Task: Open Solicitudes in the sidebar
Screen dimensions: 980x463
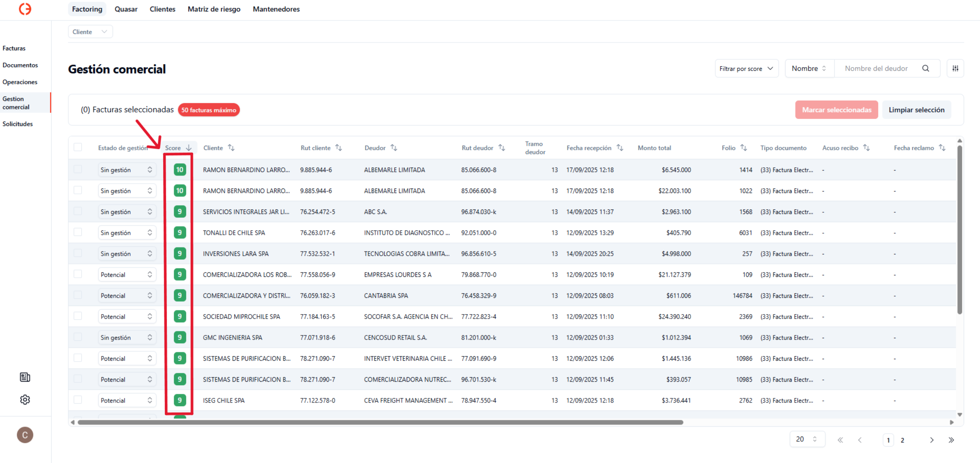Action: [x=18, y=124]
